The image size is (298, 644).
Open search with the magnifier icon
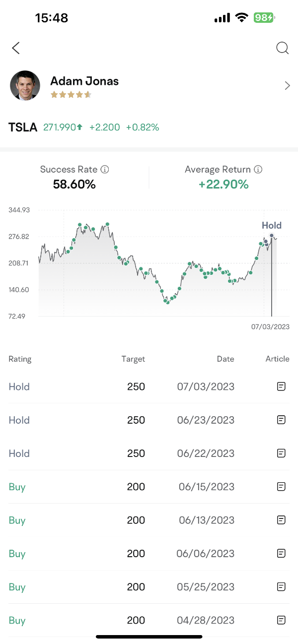(282, 48)
